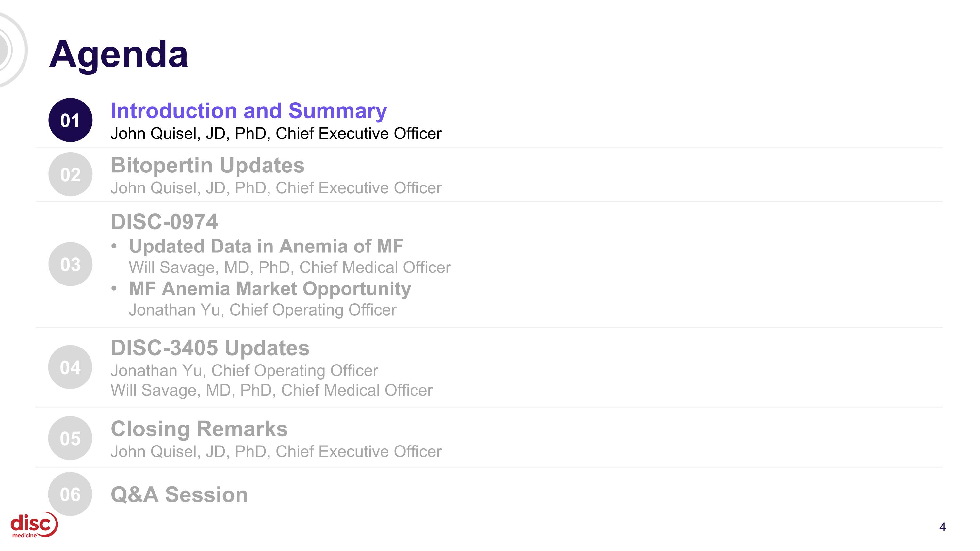
Task: Select the Introduction and Summary heading
Action: point(248,111)
